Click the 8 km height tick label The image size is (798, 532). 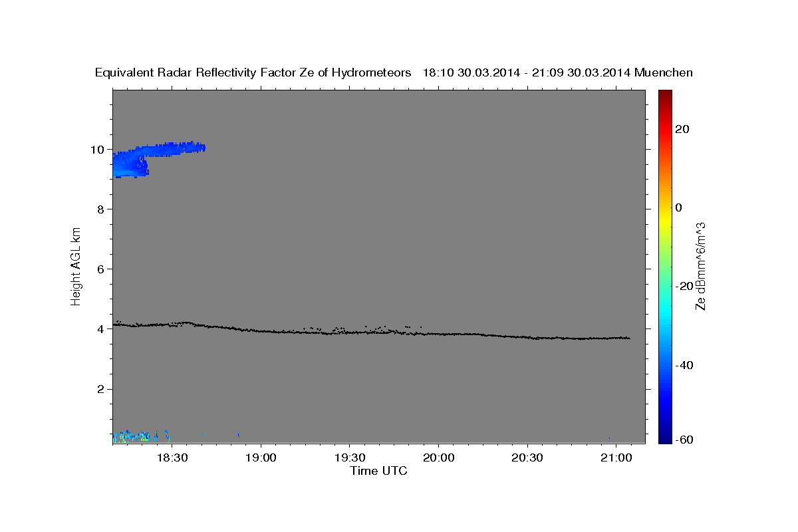(x=101, y=209)
